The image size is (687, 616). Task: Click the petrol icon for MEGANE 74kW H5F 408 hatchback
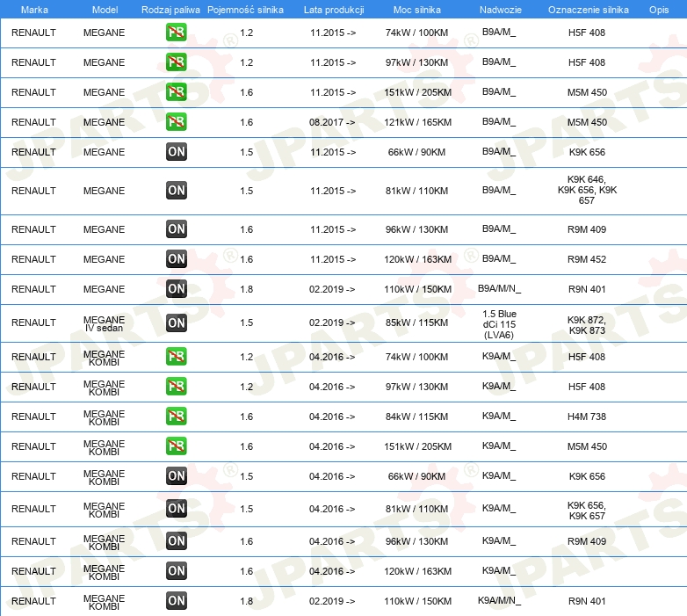[x=176, y=32]
